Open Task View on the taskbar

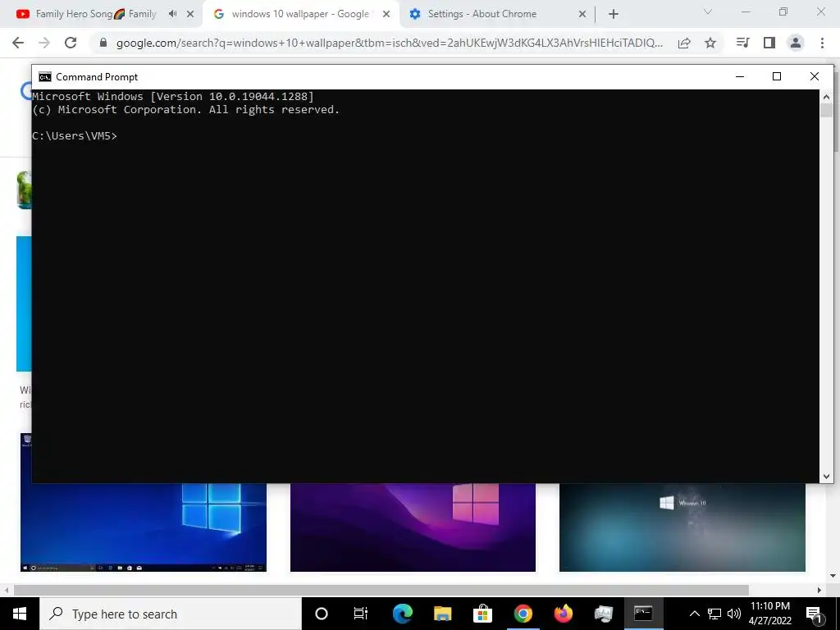click(x=361, y=614)
